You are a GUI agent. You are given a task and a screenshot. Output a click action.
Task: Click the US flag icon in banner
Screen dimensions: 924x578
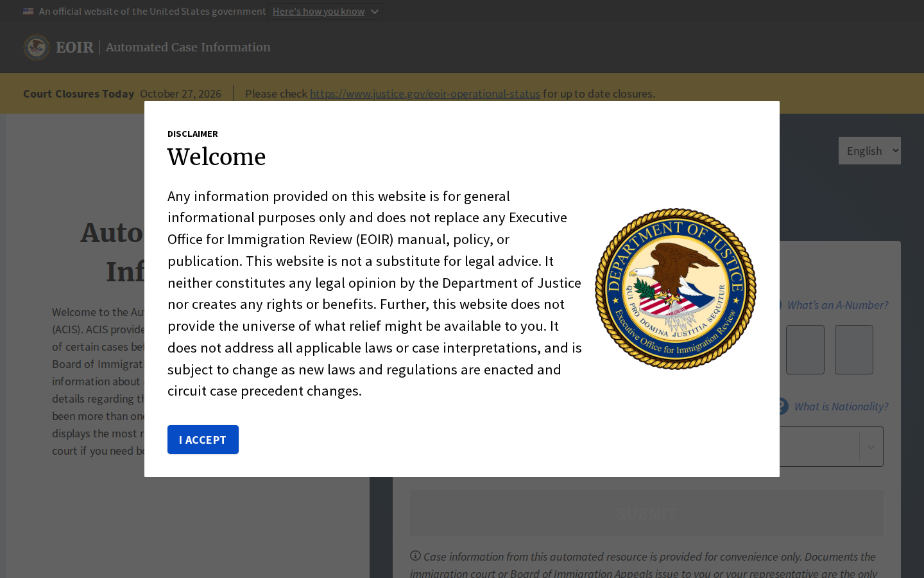[x=28, y=12]
